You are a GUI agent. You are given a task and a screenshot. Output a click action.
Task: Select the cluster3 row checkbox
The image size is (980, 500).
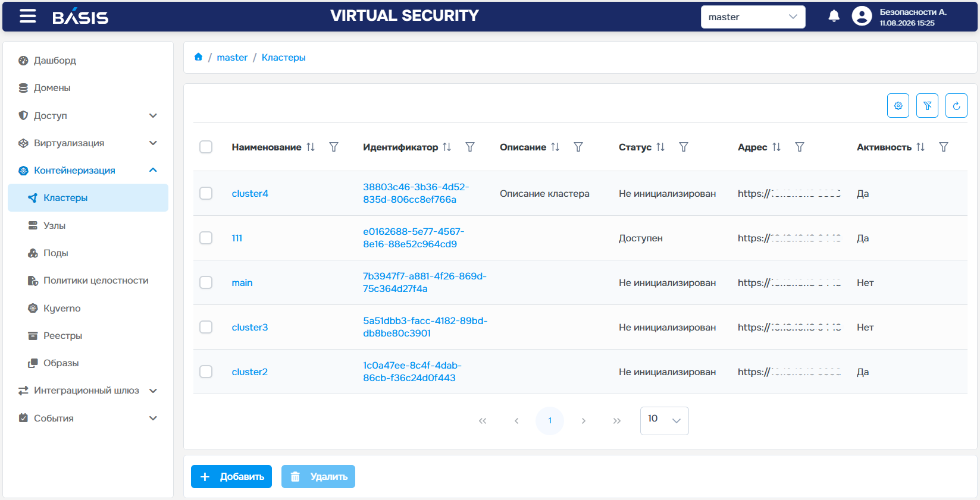point(206,327)
